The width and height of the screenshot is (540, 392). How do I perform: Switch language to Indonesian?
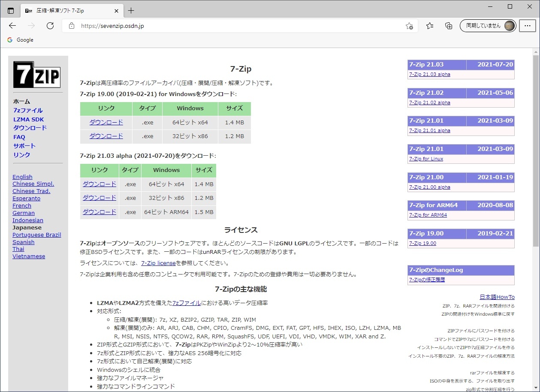pyautogui.click(x=28, y=220)
